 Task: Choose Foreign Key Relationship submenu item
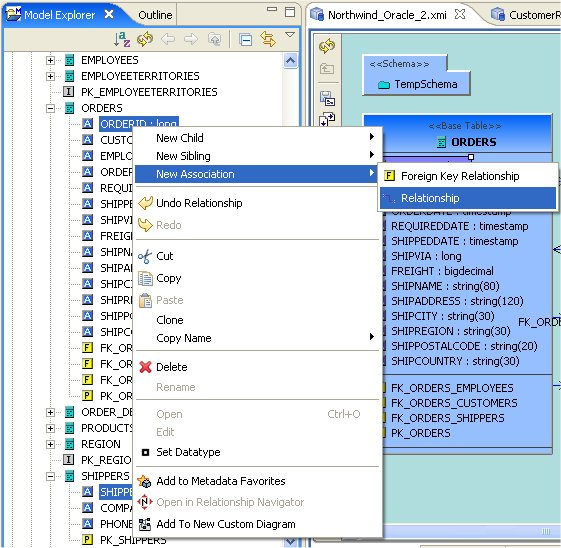(x=468, y=176)
